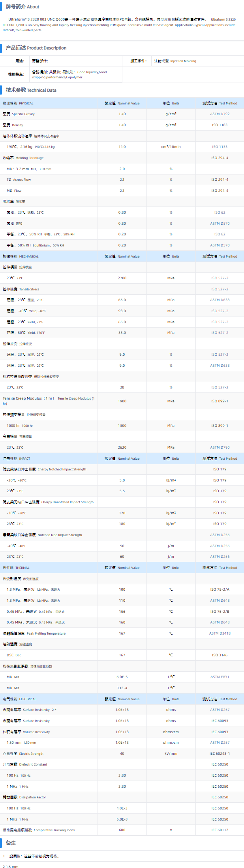
Task: Click the flexural modulus value 2620
Action: coord(122,447)
